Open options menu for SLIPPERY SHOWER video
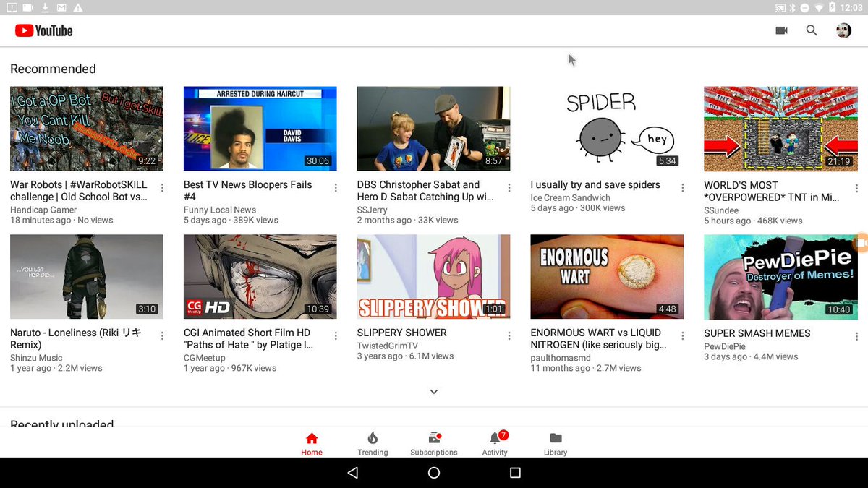 509,336
